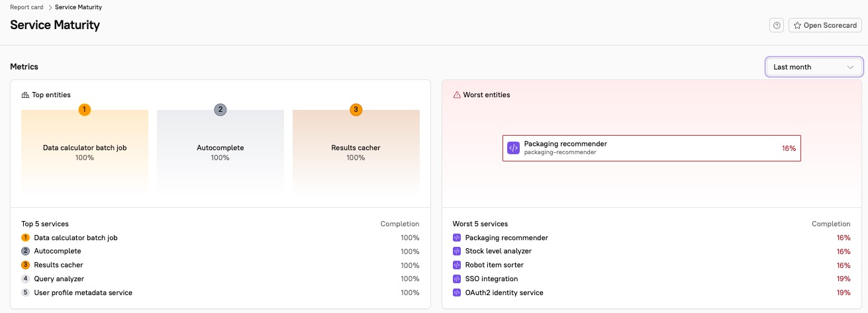This screenshot has width=868, height=313.
Task: Click the rank 1 badge above Data calculator
Action: click(x=85, y=109)
